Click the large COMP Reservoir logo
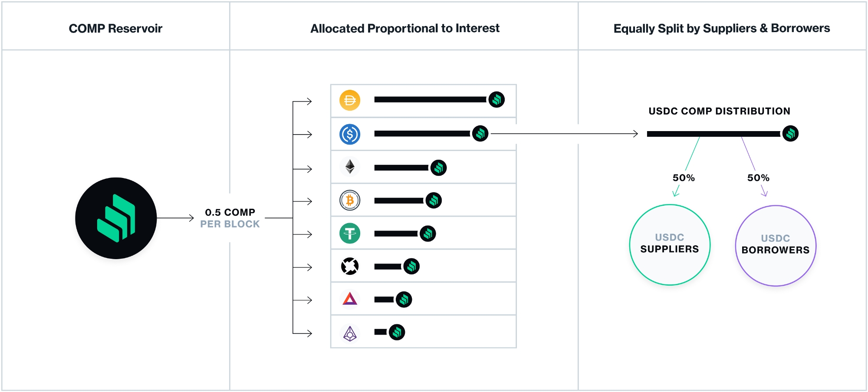Image resolution: width=868 pixels, height=392 pixels. [116, 218]
